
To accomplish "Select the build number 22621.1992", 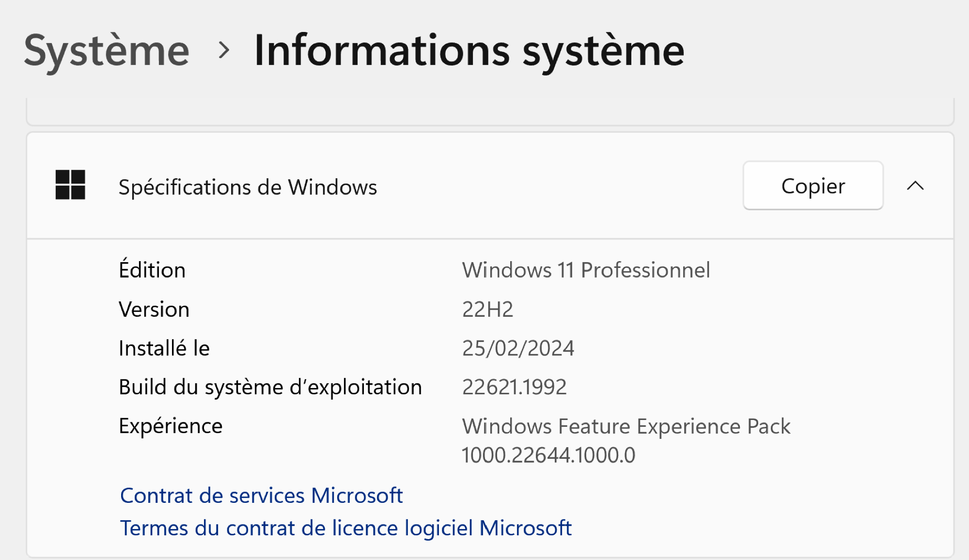I will (514, 387).
